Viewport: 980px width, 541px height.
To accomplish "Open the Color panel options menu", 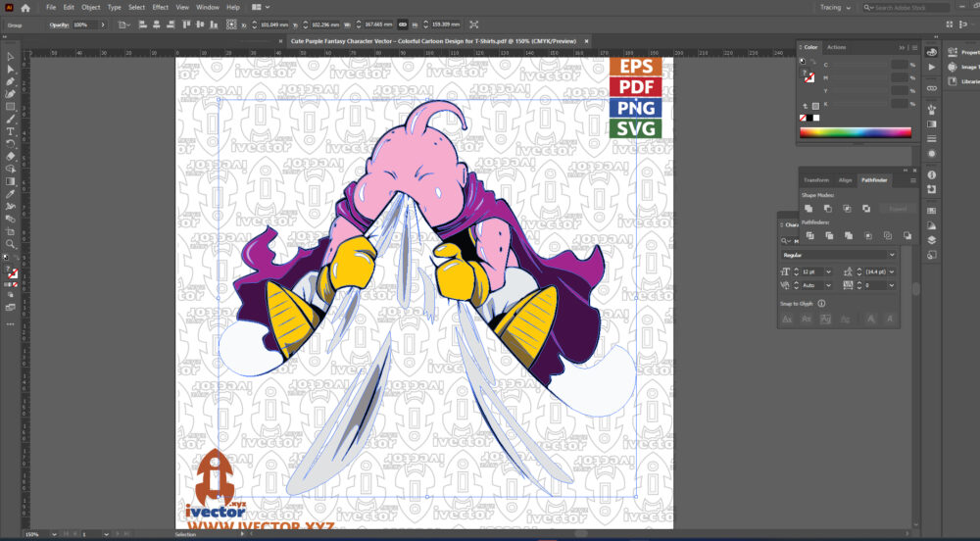I will [915, 47].
